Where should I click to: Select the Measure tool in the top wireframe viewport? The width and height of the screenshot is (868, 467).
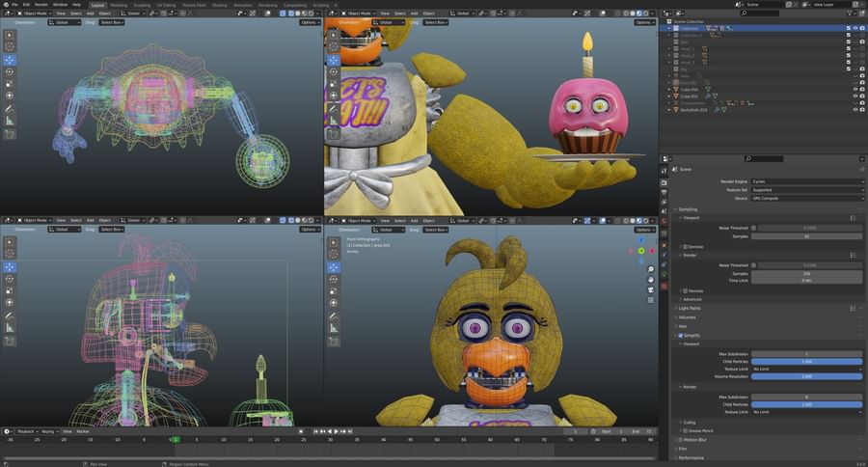(x=10, y=121)
